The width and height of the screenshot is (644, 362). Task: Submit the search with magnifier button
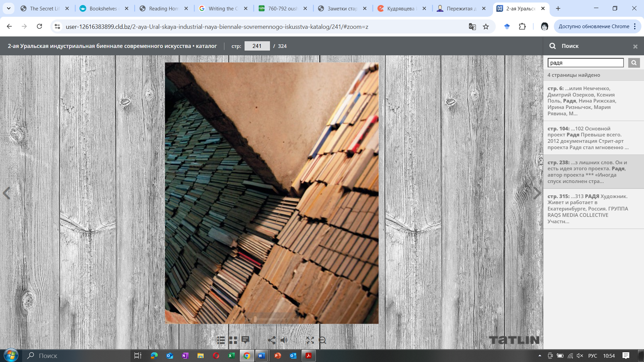[634, 63]
